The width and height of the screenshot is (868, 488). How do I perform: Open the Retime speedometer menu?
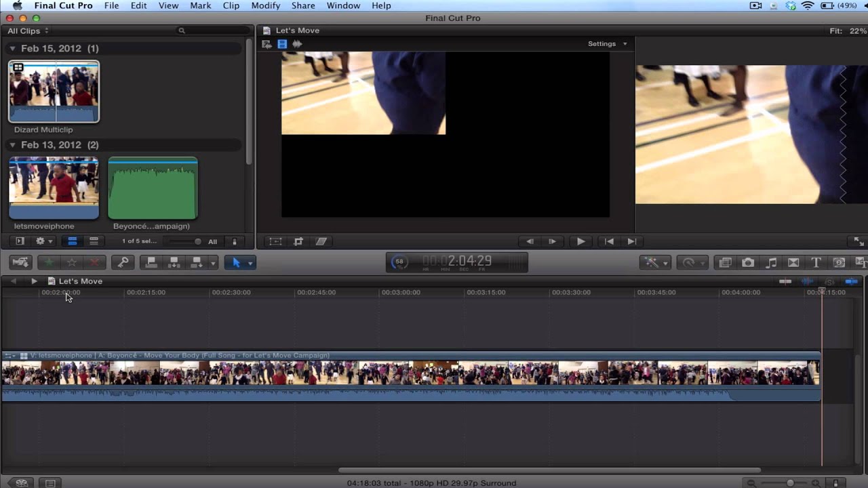(x=692, y=262)
